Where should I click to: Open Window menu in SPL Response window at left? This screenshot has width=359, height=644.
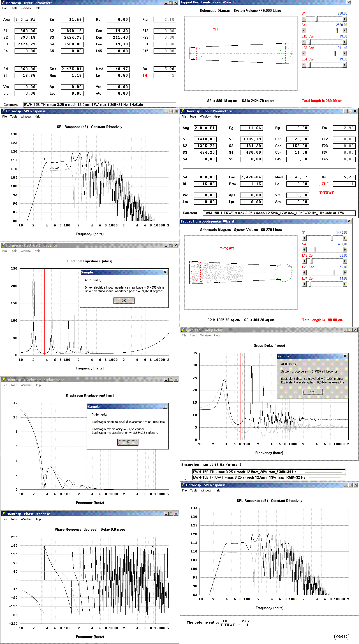pos(26,116)
